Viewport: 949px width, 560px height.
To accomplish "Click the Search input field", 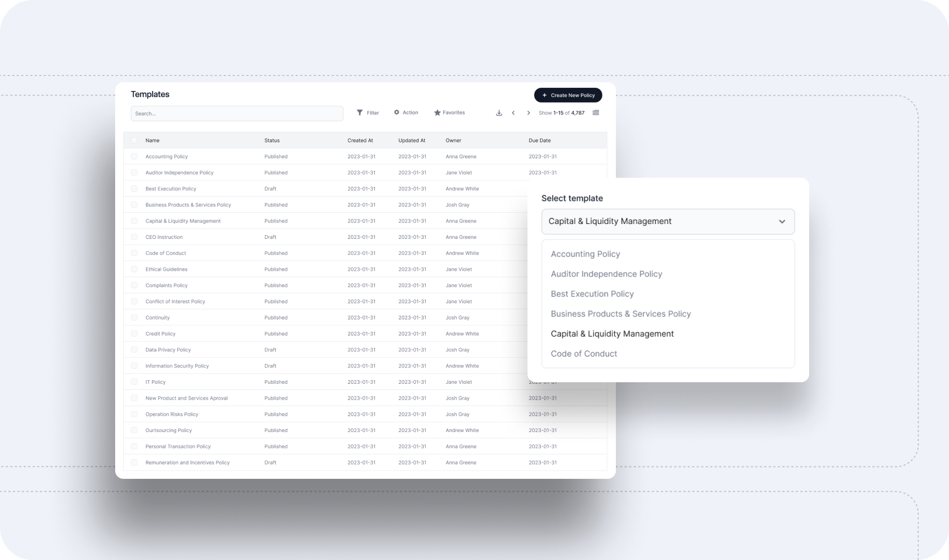I will [237, 114].
